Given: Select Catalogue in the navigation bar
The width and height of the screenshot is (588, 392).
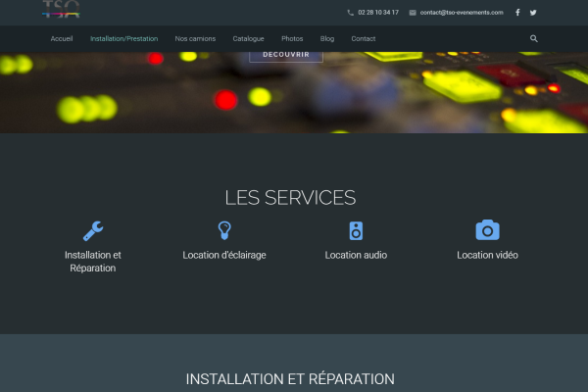Looking at the screenshot, I should click(248, 39).
